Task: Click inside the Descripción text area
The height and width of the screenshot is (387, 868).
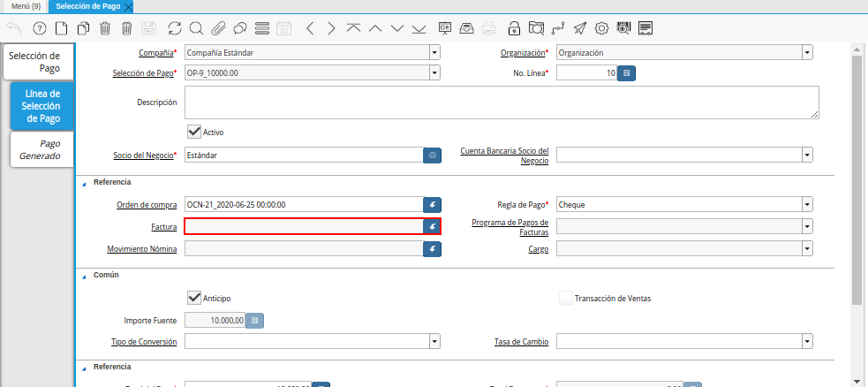Action: pyautogui.click(x=502, y=102)
